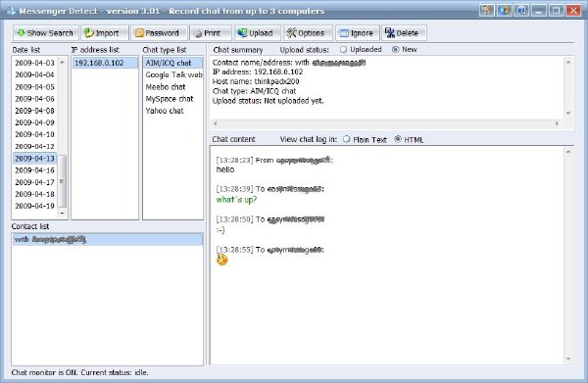Click the Upload toolbar button
The image size is (588, 383).
258,33
